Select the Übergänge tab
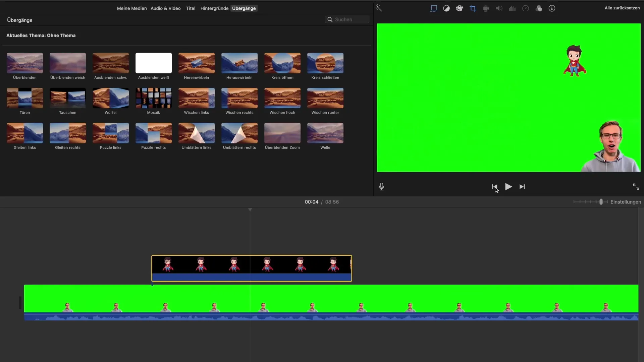Image resolution: width=644 pixels, height=362 pixels. click(x=244, y=8)
